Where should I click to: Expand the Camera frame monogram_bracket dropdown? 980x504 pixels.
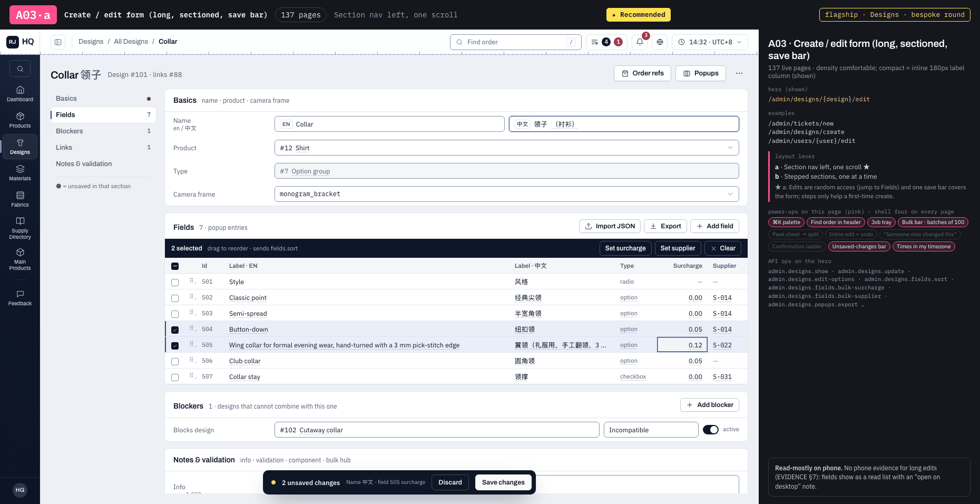[506, 194]
